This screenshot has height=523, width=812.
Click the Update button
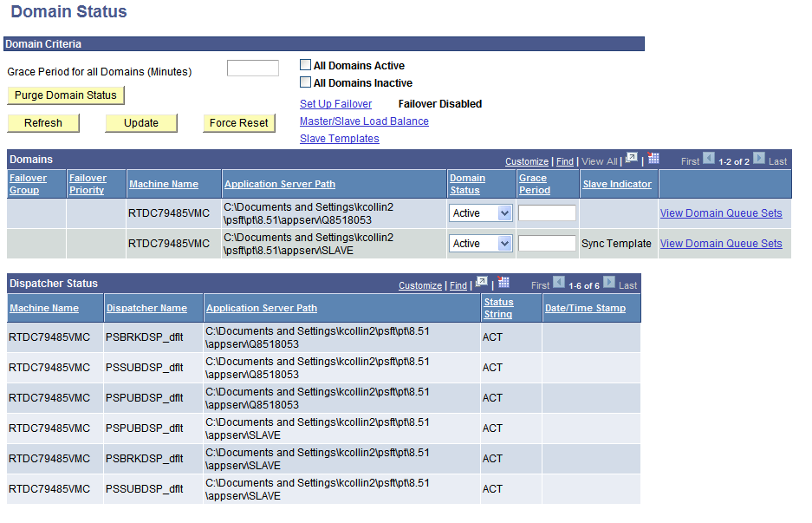141,123
